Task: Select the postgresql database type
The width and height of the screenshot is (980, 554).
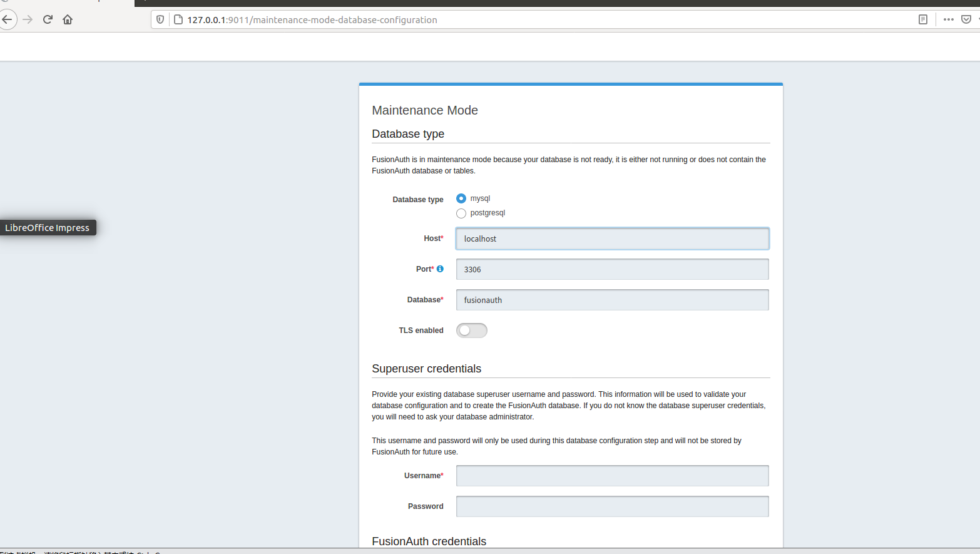Action: click(461, 213)
